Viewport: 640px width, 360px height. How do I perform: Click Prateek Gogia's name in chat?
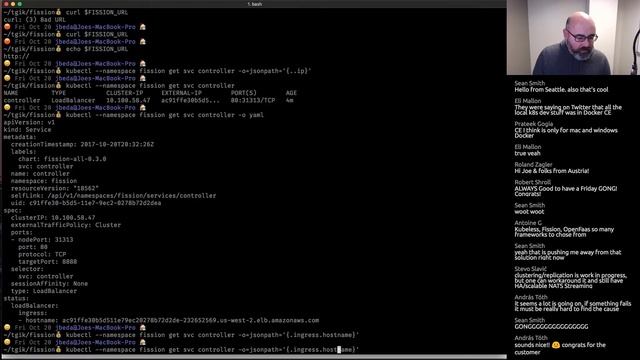pyautogui.click(x=533, y=124)
